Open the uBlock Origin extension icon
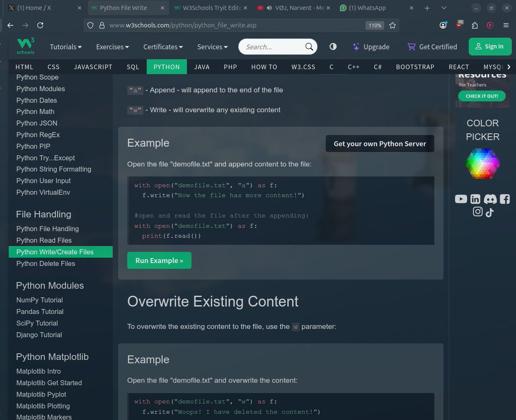The image size is (516, 420). click(x=459, y=25)
